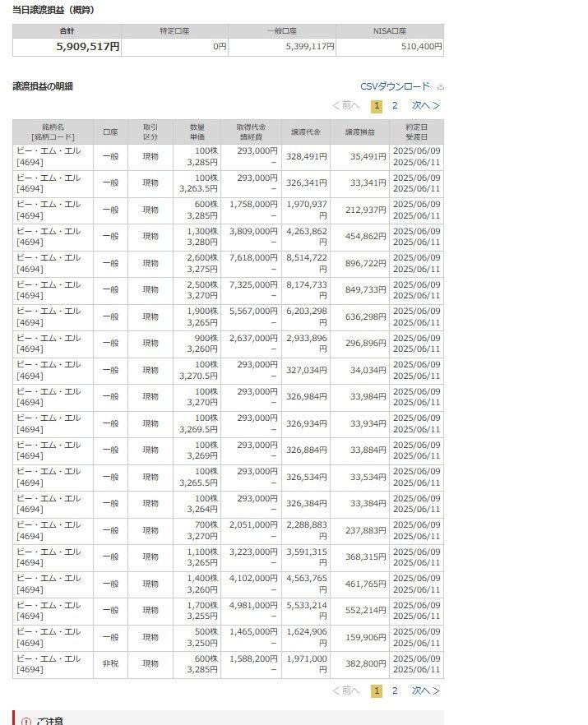Click the 口座 column header
Image resolution: width=588 pixels, height=725 pixels.
click(110, 132)
